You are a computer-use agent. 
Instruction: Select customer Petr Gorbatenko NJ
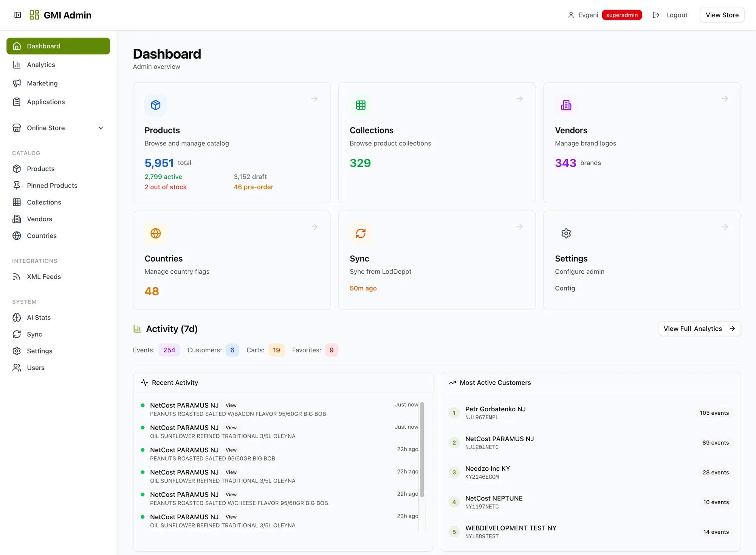click(591, 413)
